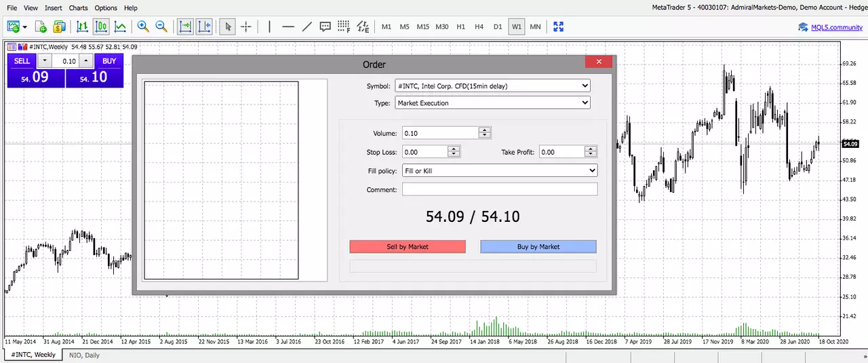Open the View menu
Image resolution: width=868 pixels, height=363 pixels.
point(31,8)
